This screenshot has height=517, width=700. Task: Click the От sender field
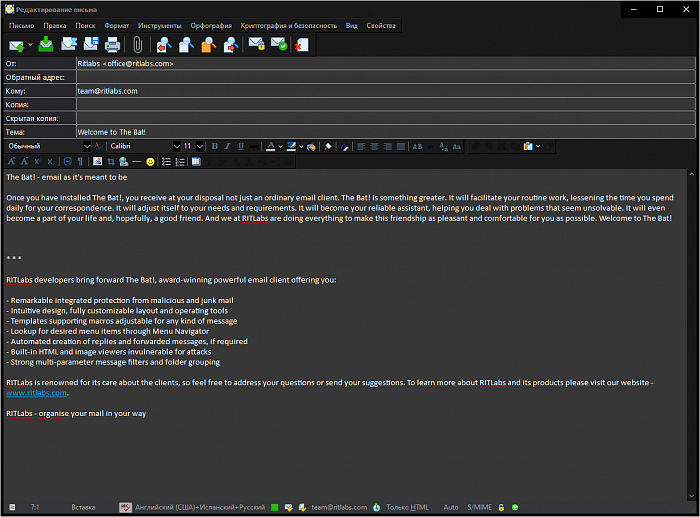[x=386, y=63]
